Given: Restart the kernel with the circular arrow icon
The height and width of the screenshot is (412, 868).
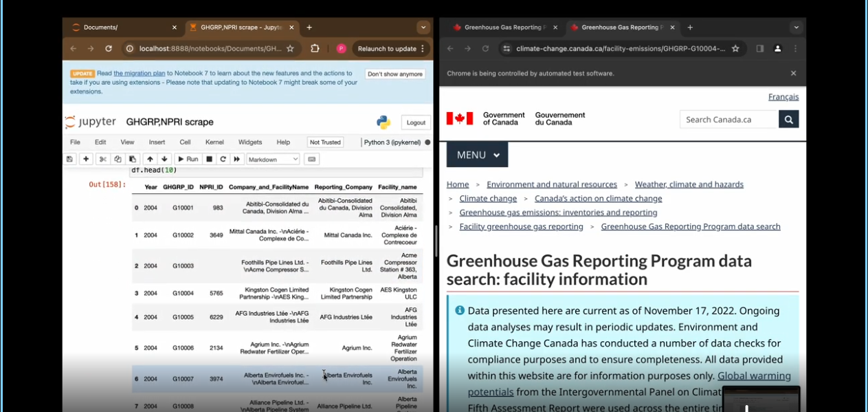Looking at the screenshot, I should [223, 159].
